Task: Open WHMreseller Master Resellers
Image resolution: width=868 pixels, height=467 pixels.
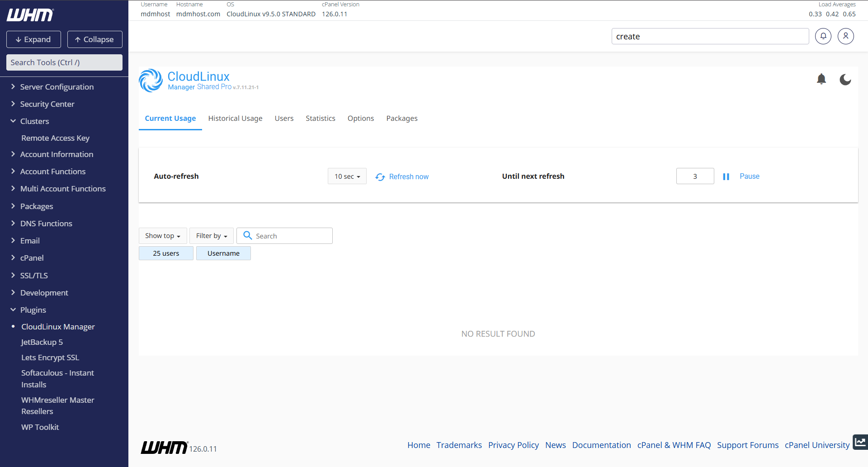Action: 57,405
